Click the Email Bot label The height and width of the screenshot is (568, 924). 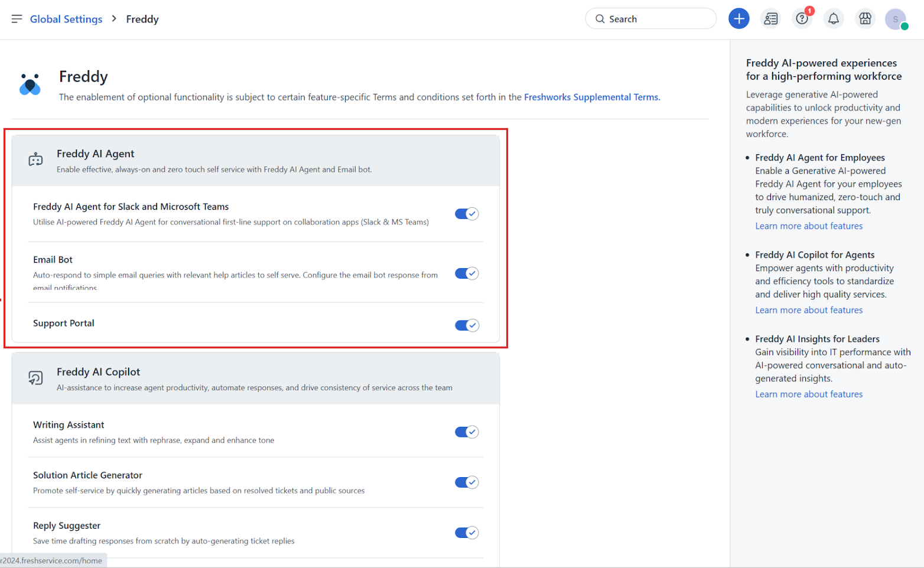pos(53,260)
